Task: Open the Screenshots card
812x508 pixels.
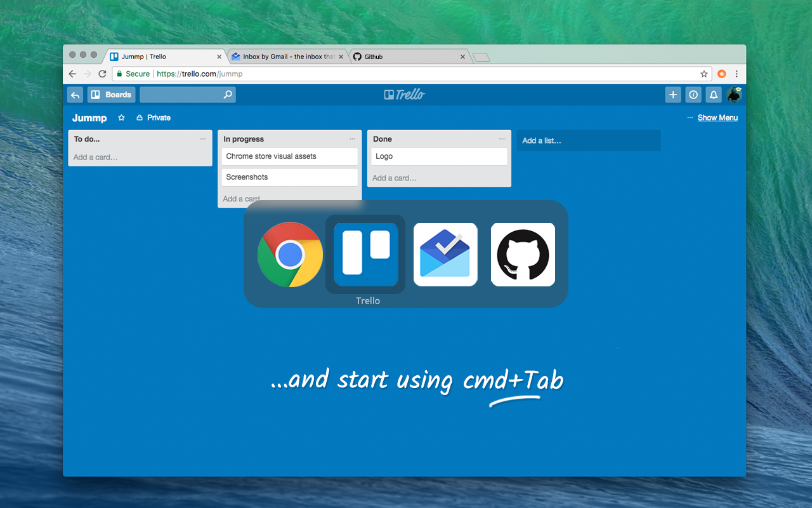Action: click(289, 177)
